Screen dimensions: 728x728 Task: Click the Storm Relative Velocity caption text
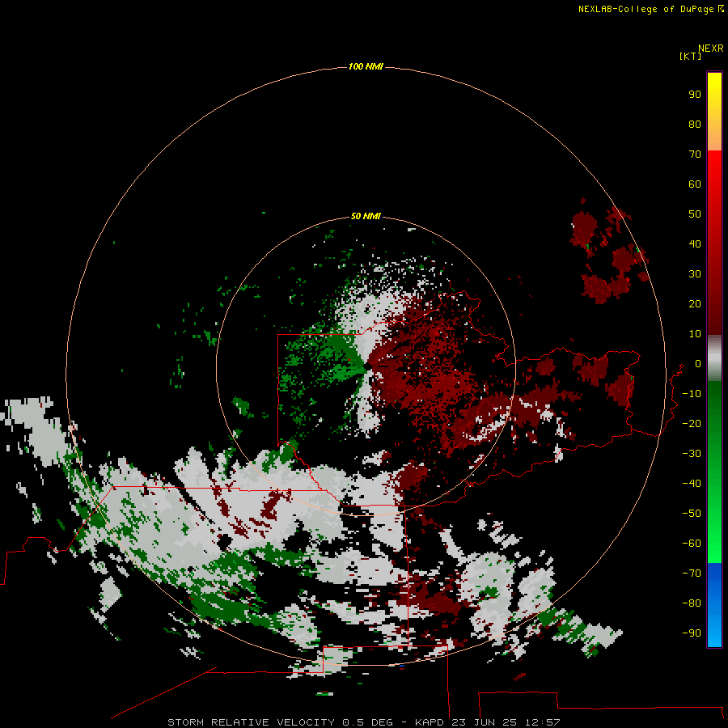(x=363, y=722)
